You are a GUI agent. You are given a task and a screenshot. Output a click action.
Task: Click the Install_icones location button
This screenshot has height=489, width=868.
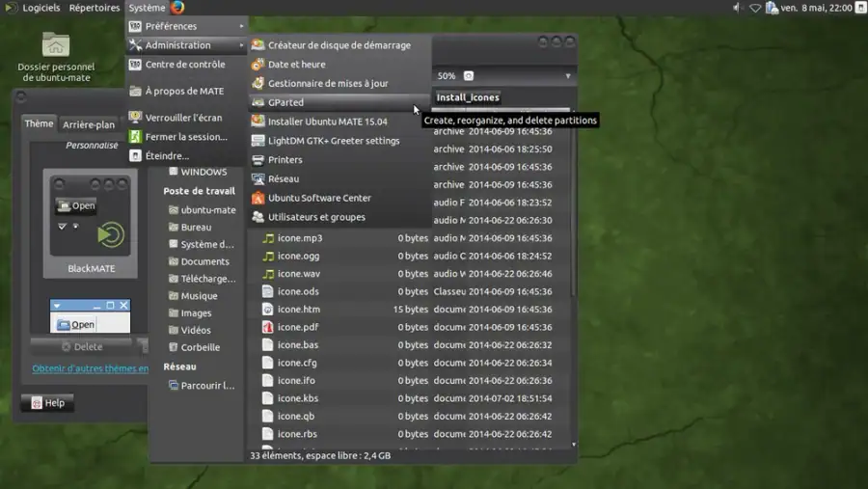[x=468, y=97]
